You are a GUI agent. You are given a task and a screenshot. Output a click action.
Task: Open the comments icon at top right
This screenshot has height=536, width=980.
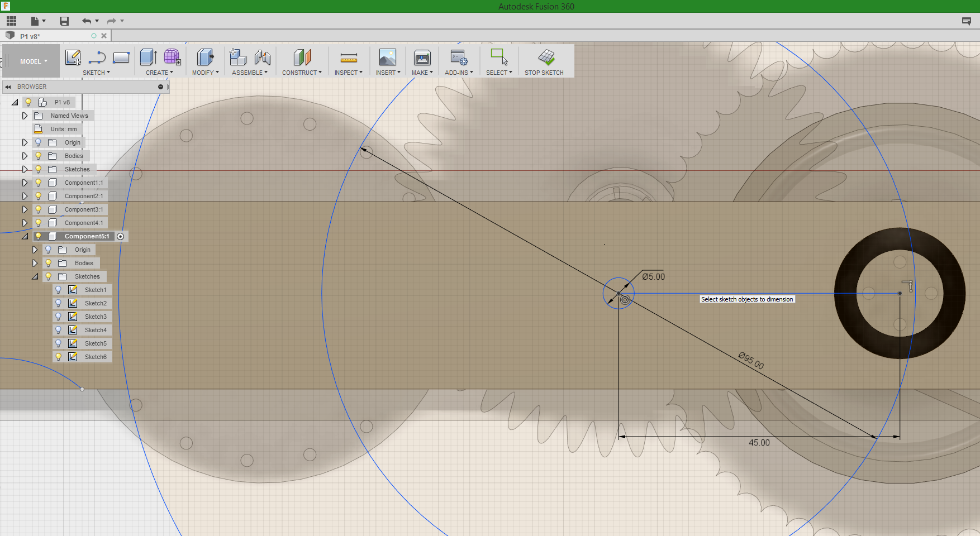[x=966, y=21]
